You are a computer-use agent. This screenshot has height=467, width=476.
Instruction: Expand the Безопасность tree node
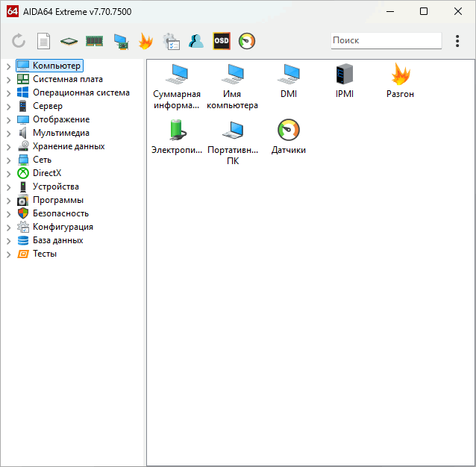(x=9, y=214)
